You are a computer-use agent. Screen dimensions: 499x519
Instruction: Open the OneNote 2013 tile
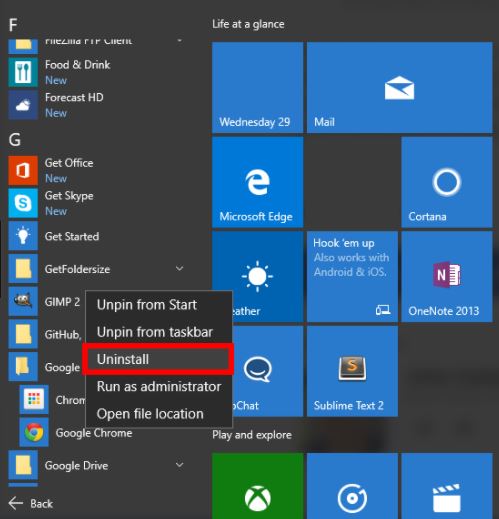pyautogui.click(x=447, y=277)
